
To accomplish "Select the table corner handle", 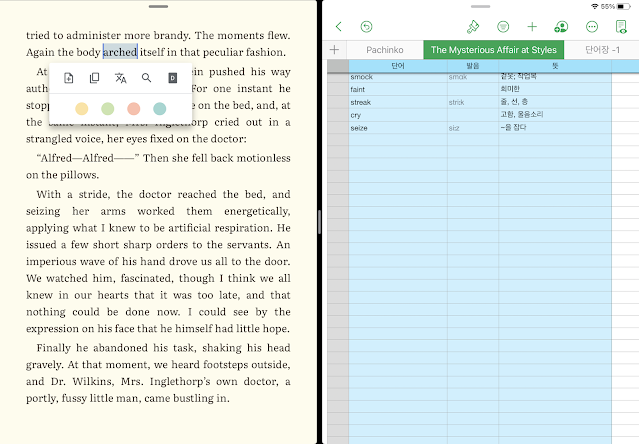I will coord(338,66).
